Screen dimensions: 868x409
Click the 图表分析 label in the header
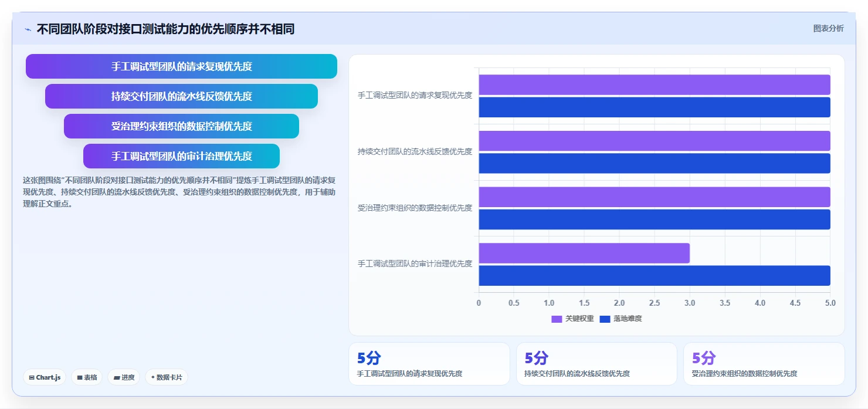(828, 28)
